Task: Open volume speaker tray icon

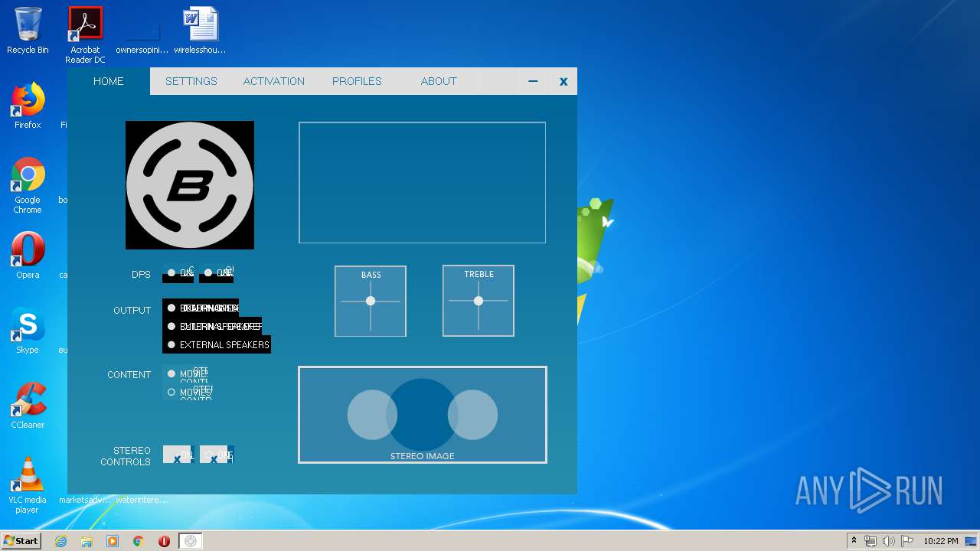Action: tap(888, 541)
